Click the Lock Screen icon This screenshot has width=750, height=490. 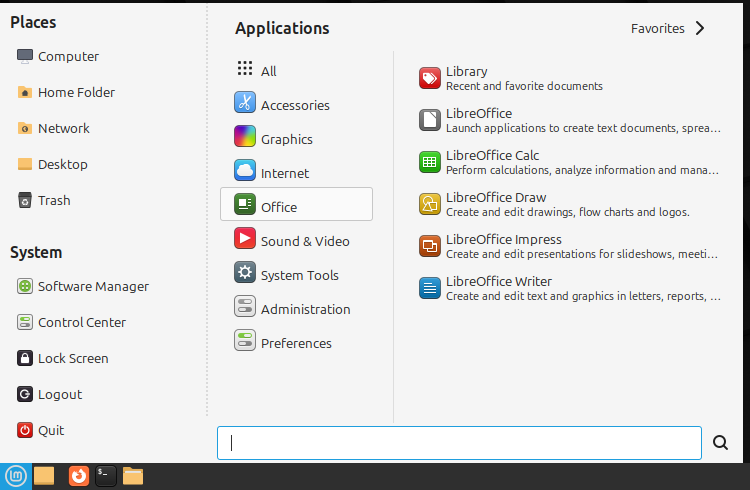pyautogui.click(x=25, y=358)
